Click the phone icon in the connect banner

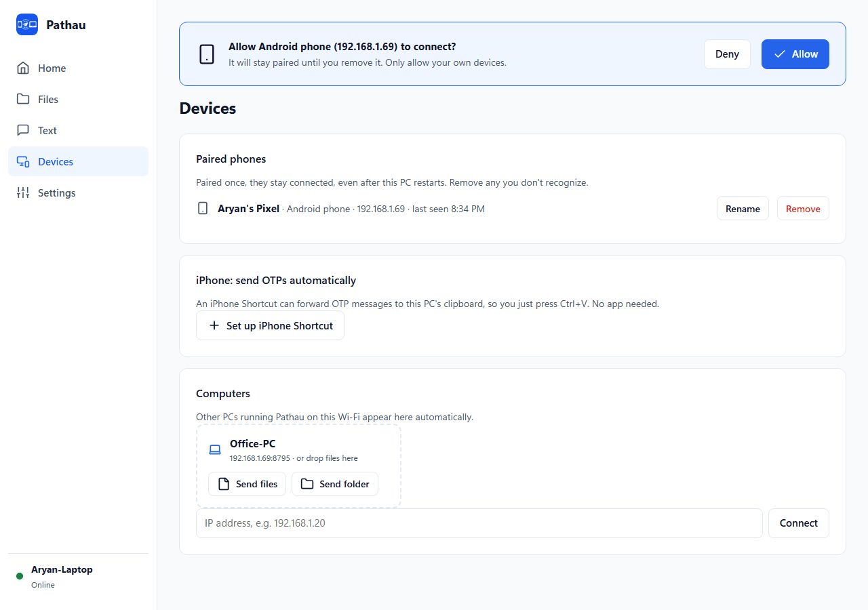[x=207, y=54]
